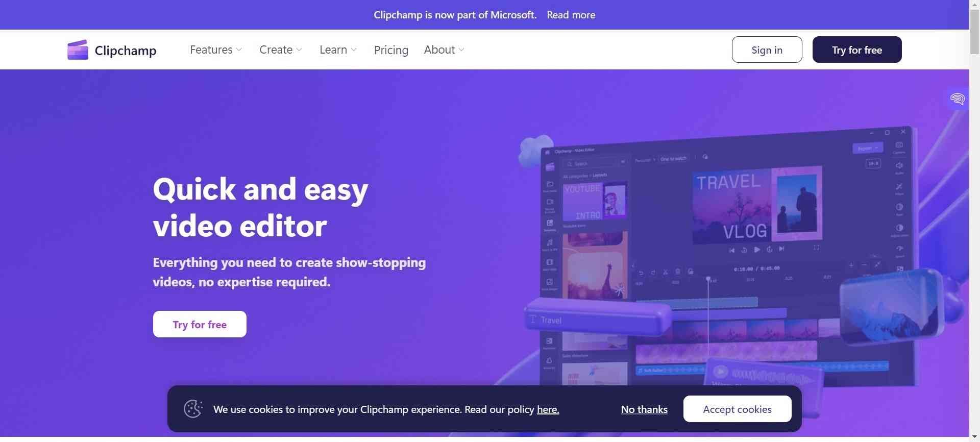Click the white Try for free hero button

pyautogui.click(x=200, y=324)
